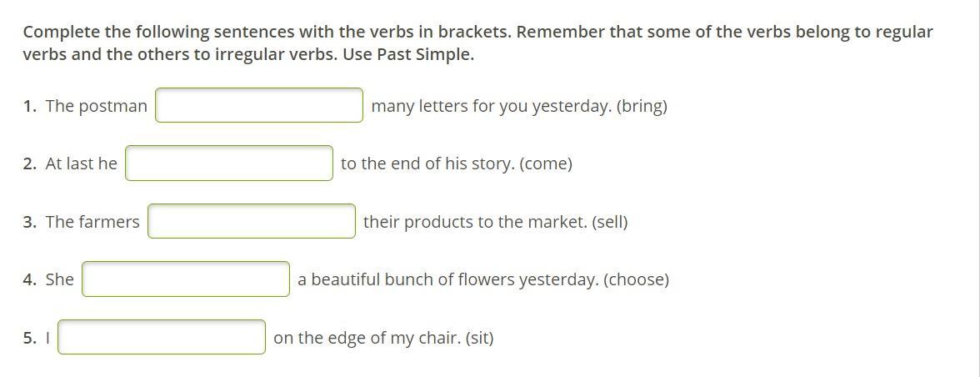
Task: Click the input field after 'The postman'
Action: pyautogui.click(x=258, y=105)
